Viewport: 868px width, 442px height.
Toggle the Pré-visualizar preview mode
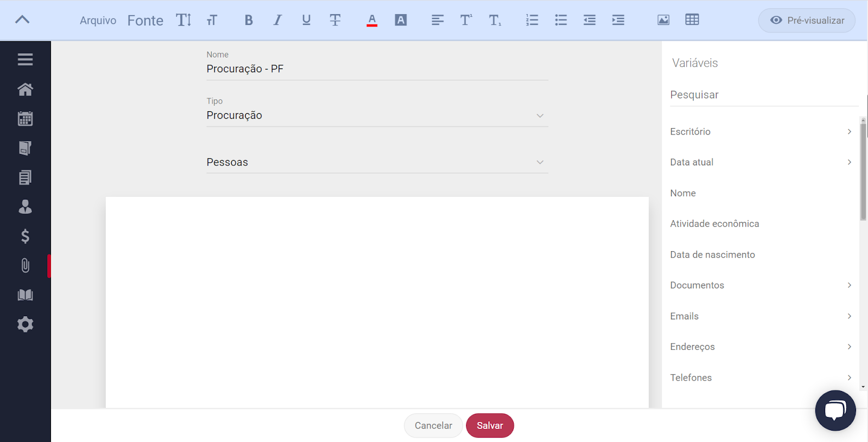[x=807, y=20]
